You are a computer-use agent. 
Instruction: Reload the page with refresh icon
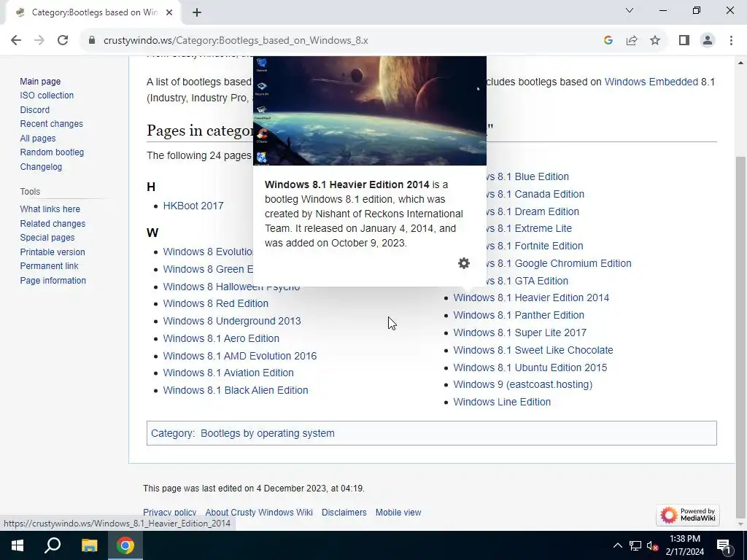pos(63,41)
